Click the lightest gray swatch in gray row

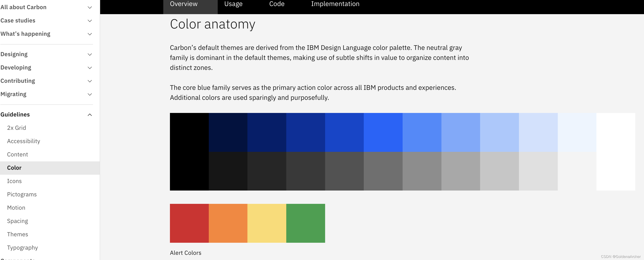click(577, 171)
